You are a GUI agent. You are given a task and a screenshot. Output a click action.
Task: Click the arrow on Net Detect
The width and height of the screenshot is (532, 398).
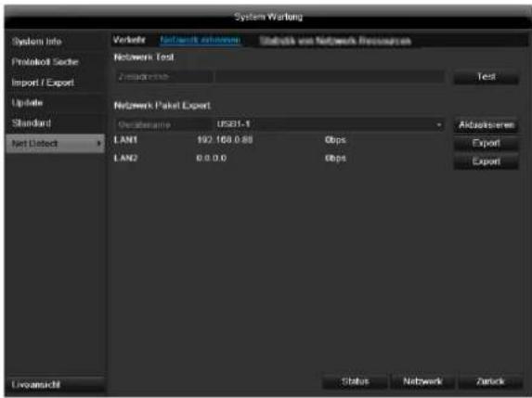[x=98, y=144]
